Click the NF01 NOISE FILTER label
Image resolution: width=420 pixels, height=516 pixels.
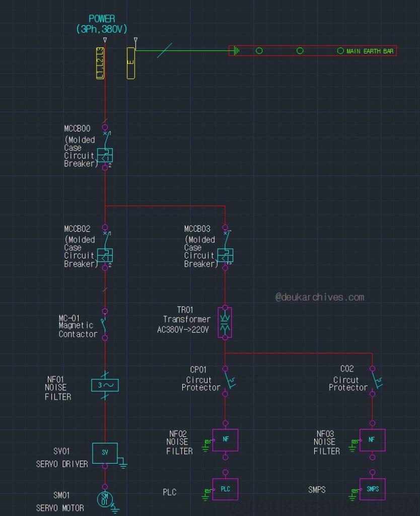pyautogui.click(x=58, y=389)
